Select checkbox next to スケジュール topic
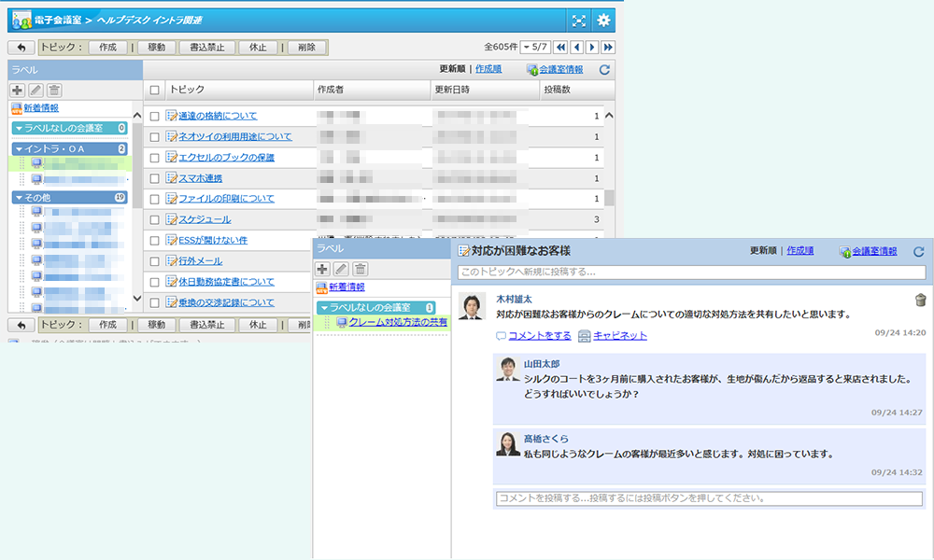 (x=155, y=219)
